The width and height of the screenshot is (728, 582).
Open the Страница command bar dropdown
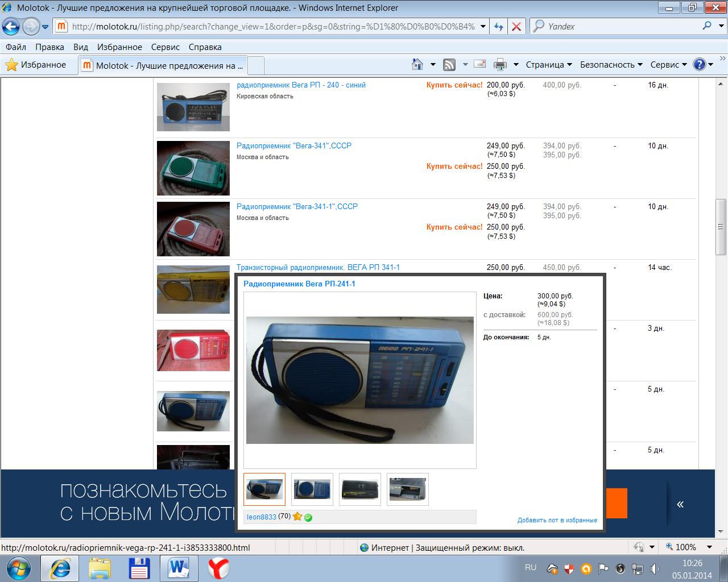tap(549, 65)
